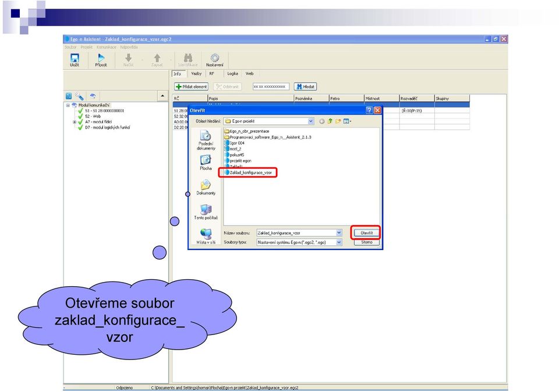Select Programovaci_software_Ego_n__Asistent_2.1.3 folder

[x=268, y=137]
